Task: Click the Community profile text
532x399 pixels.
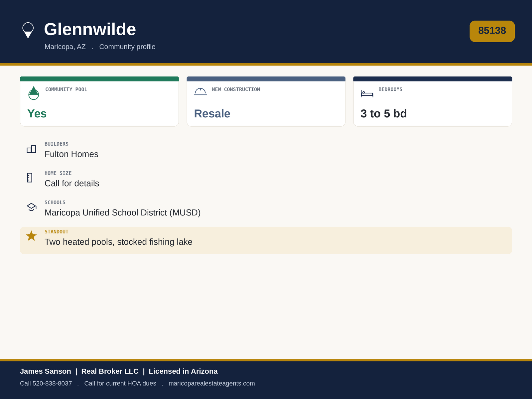Action: (127, 47)
